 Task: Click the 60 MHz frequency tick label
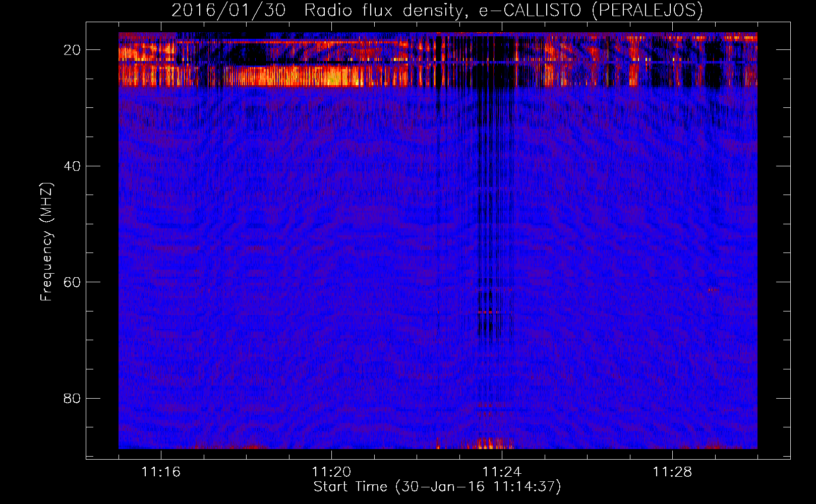coord(72,282)
